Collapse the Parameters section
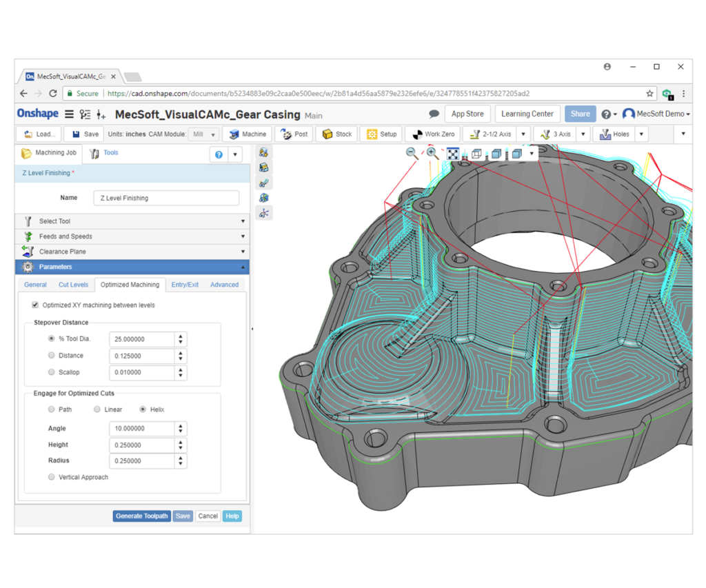 click(x=132, y=267)
